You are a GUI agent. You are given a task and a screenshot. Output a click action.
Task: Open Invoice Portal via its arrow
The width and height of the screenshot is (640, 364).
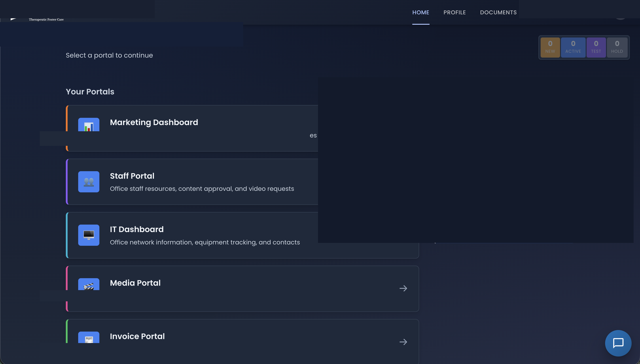coord(403,342)
